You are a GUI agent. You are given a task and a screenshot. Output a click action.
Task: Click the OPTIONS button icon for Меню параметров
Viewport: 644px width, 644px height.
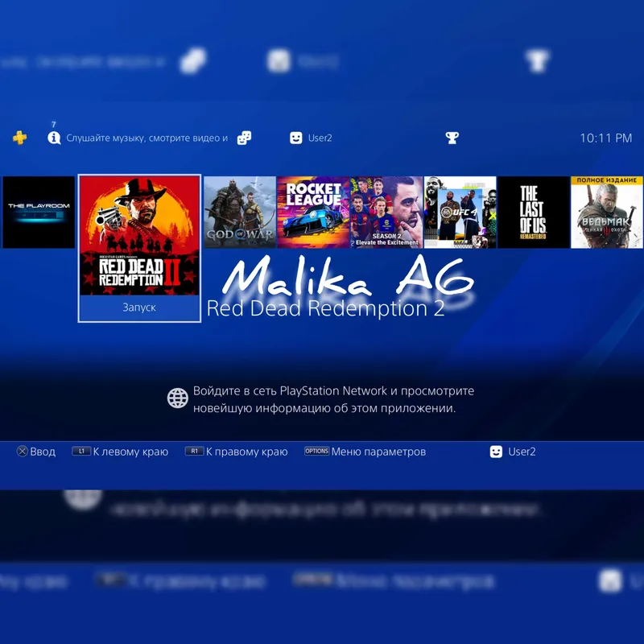316,451
